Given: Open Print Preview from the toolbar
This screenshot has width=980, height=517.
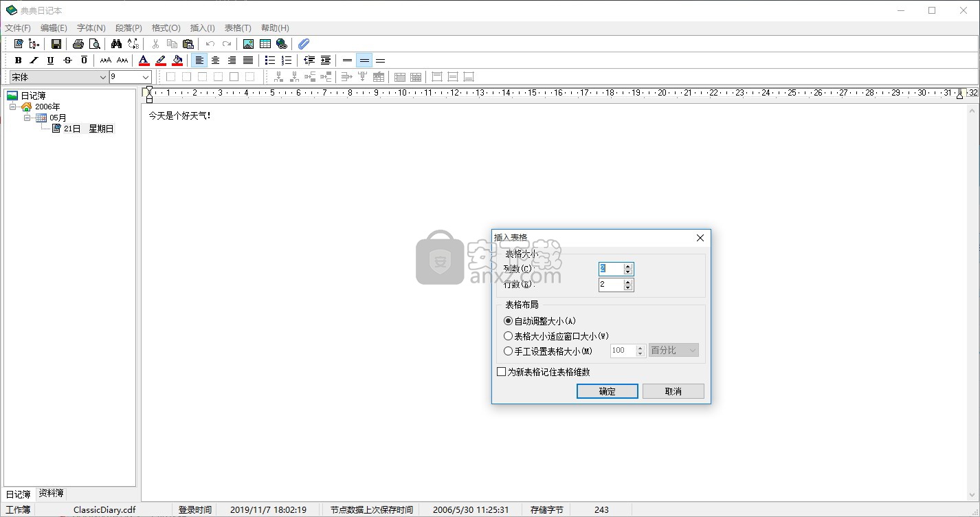Looking at the screenshot, I should [95, 44].
